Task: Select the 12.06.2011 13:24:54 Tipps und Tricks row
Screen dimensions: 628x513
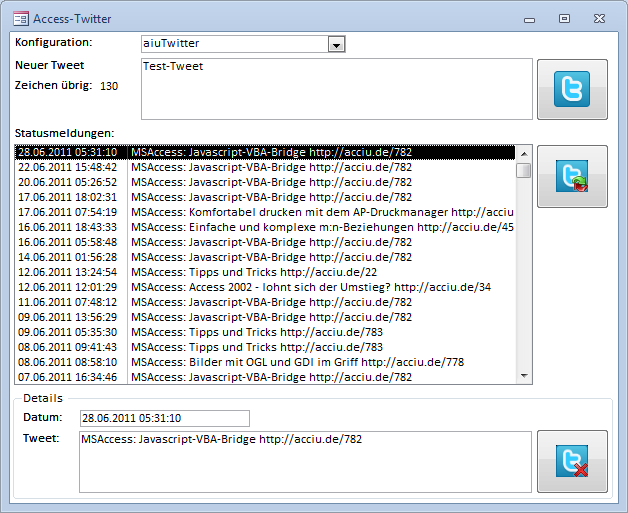Action: (264, 272)
